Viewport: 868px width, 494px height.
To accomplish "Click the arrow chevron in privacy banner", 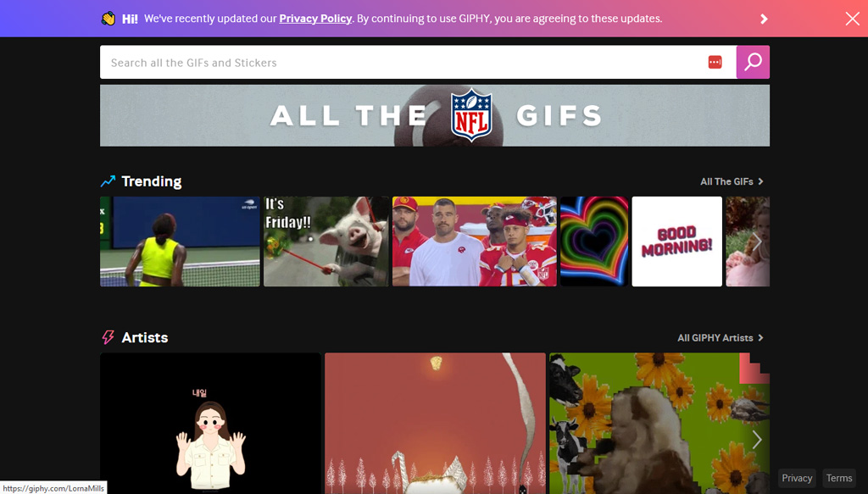I will coord(764,19).
